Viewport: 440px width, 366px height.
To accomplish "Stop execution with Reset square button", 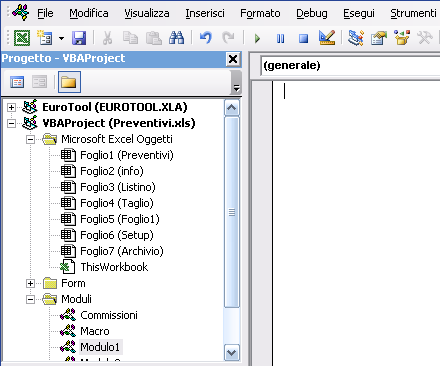I will [303, 39].
